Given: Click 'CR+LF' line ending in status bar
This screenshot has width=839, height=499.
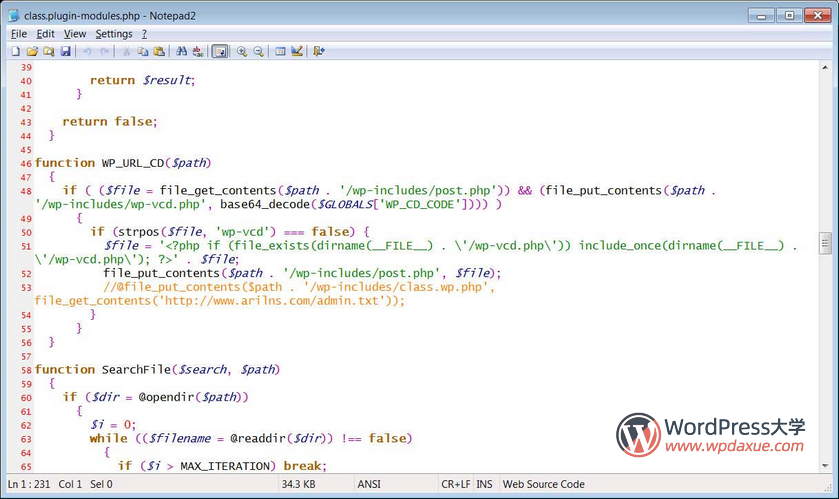Looking at the screenshot, I should [455, 484].
